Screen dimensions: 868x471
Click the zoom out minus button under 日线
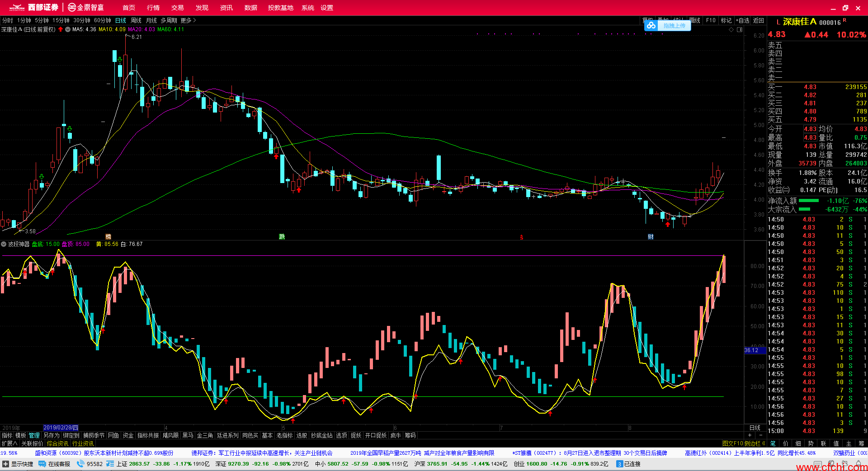click(x=760, y=435)
